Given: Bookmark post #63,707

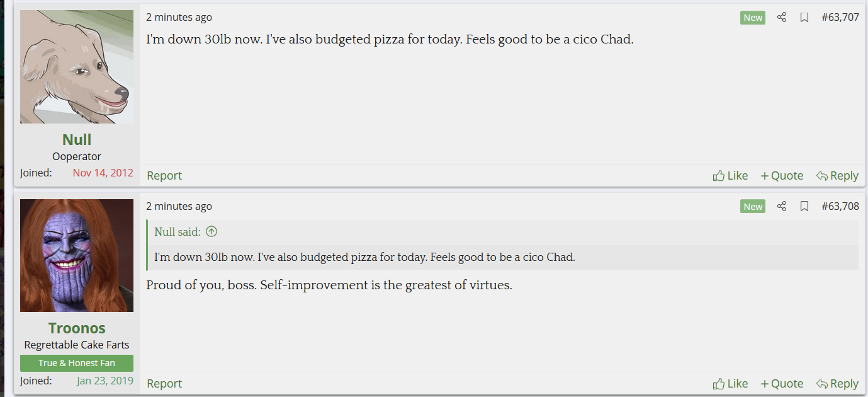Looking at the screenshot, I should point(804,18).
